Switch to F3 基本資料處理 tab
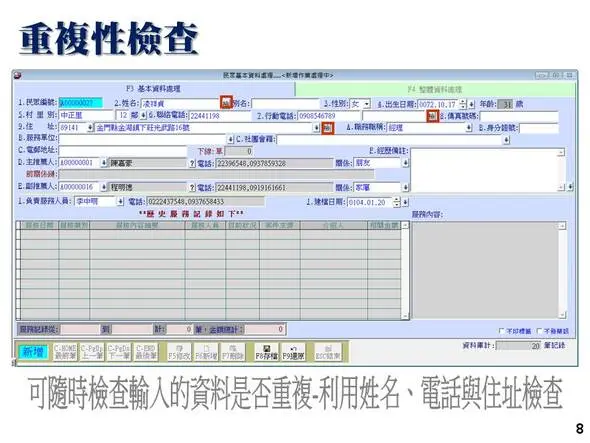Screen dimensions: 590x443 tap(153, 89)
